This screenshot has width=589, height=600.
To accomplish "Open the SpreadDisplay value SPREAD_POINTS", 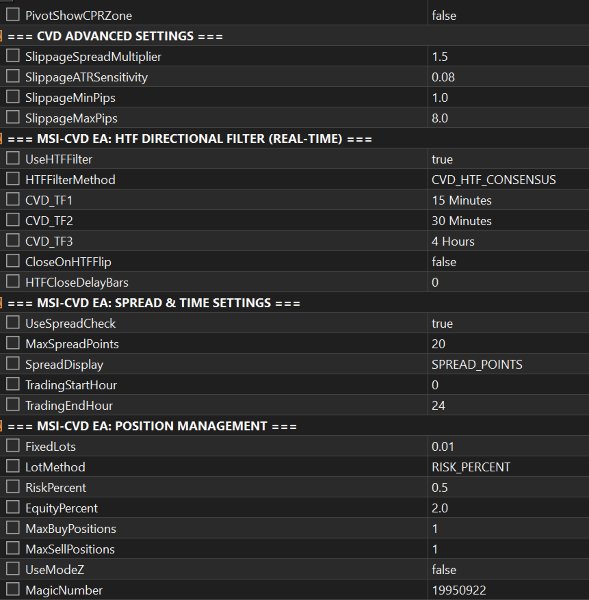I will click(x=476, y=365).
